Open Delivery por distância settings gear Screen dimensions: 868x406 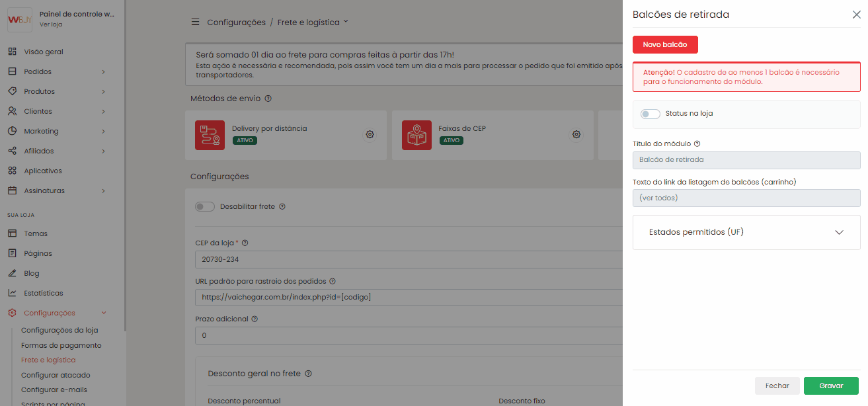(x=370, y=134)
